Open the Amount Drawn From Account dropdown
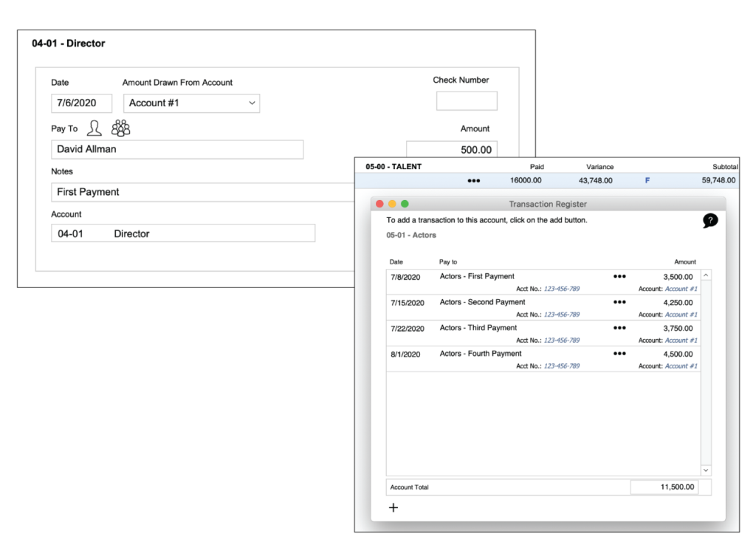This screenshot has height=548, width=756. coord(191,103)
